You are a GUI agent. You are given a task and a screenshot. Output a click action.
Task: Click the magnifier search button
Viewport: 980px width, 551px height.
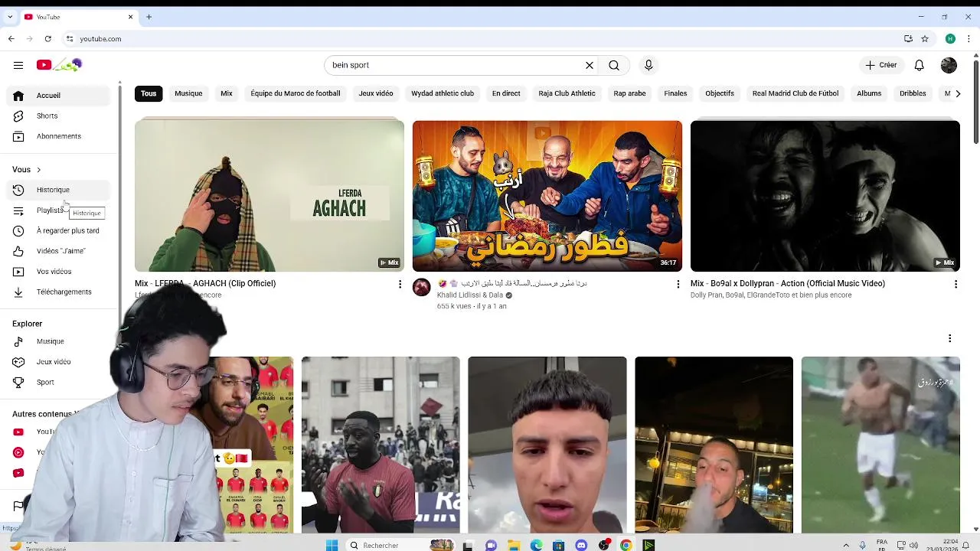[x=614, y=65]
